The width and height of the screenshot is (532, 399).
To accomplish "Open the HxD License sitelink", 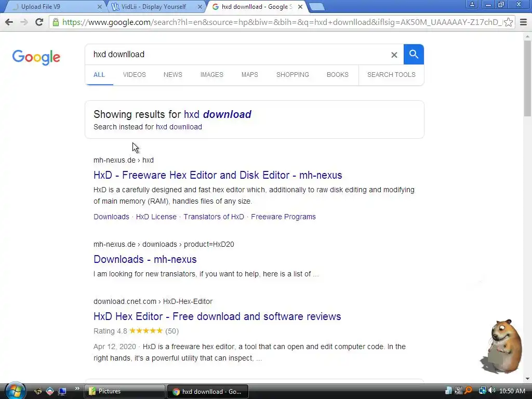I will (156, 217).
